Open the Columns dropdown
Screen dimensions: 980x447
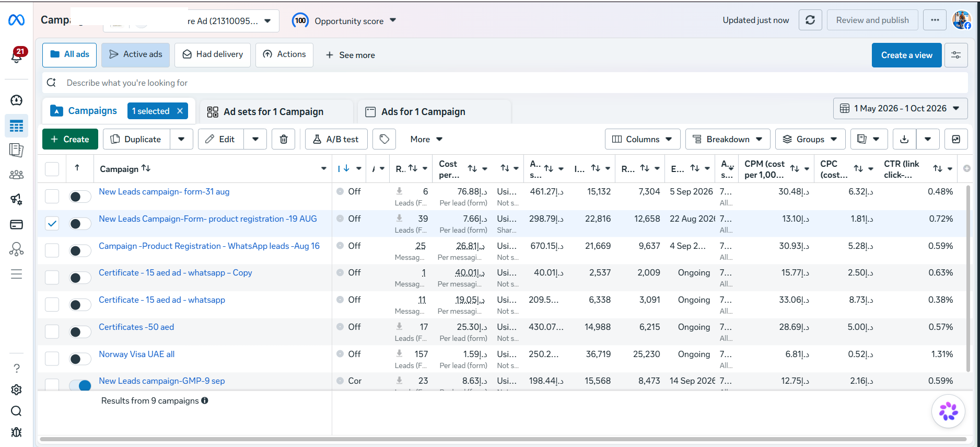[x=643, y=139]
